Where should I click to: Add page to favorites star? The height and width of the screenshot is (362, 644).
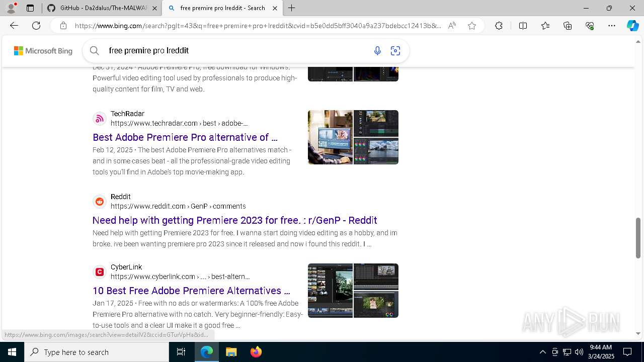point(472,26)
